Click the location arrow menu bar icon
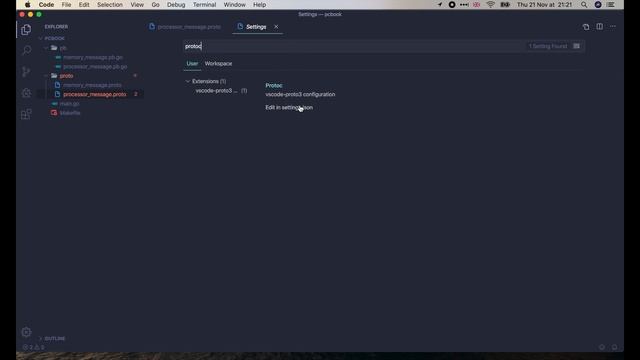Screen dimensions: 640x360 point(440,5)
